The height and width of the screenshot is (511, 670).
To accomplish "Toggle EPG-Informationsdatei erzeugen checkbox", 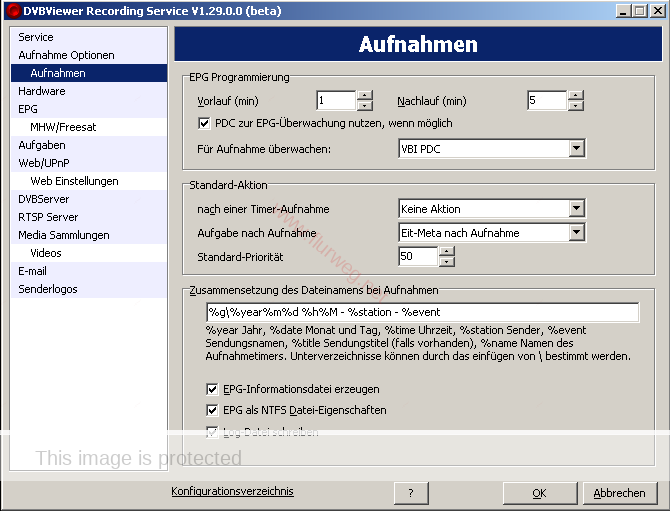I will pyautogui.click(x=212, y=389).
